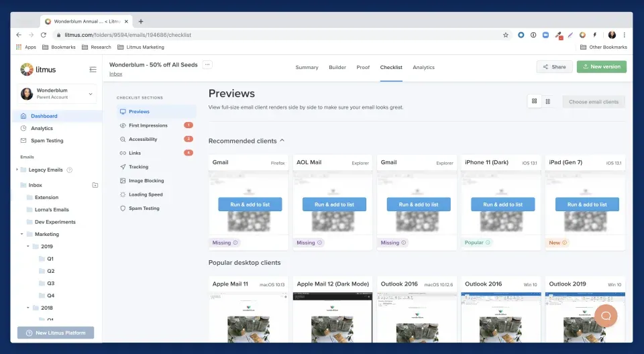Screen dimensions: 644x354
Task: Click the green New version button
Action: (x=602, y=67)
